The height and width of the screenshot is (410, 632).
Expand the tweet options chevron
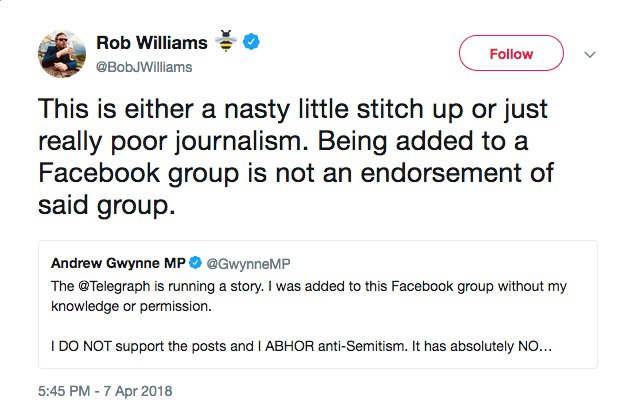point(589,54)
